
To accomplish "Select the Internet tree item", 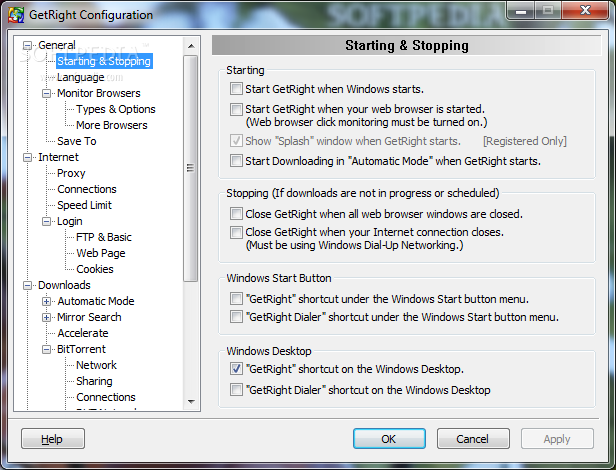I will pyautogui.click(x=58, y=157).
